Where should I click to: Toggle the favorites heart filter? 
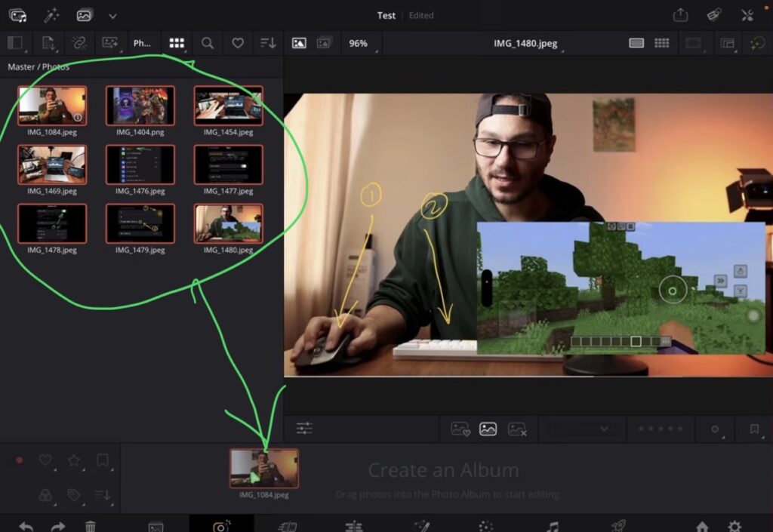[x=238, y=43]
